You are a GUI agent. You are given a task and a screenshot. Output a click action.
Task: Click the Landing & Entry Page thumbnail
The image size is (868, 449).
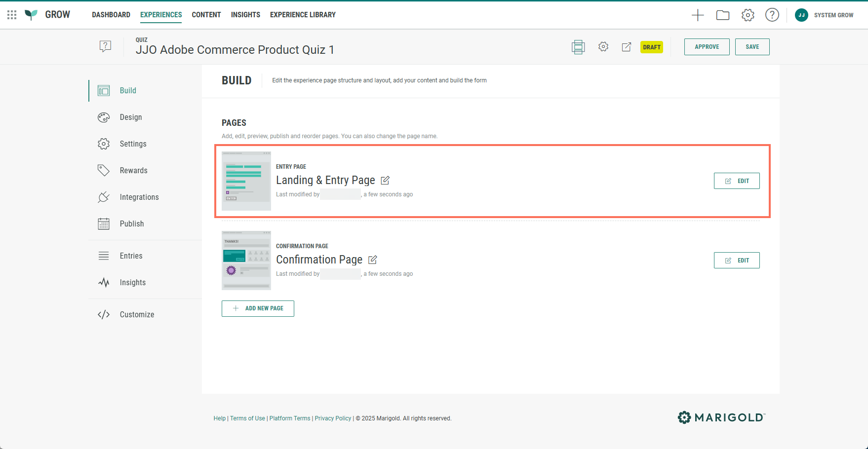[246, 181]
